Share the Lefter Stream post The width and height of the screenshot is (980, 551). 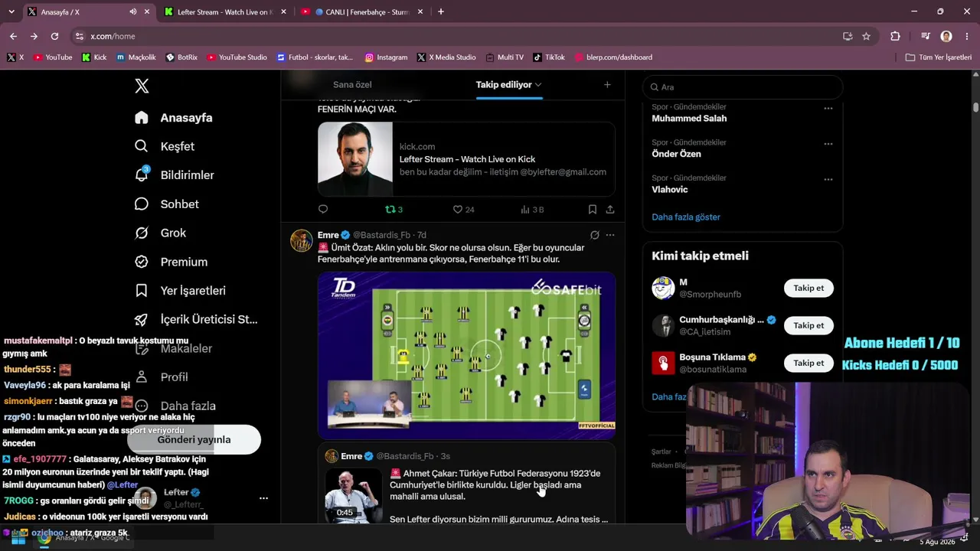610,210
